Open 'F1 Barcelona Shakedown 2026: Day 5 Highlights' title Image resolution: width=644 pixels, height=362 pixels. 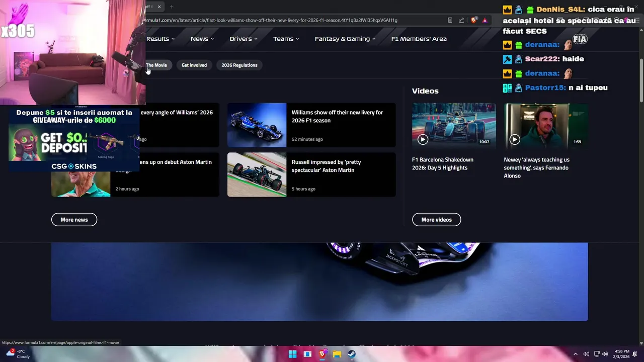click(443, 164)
